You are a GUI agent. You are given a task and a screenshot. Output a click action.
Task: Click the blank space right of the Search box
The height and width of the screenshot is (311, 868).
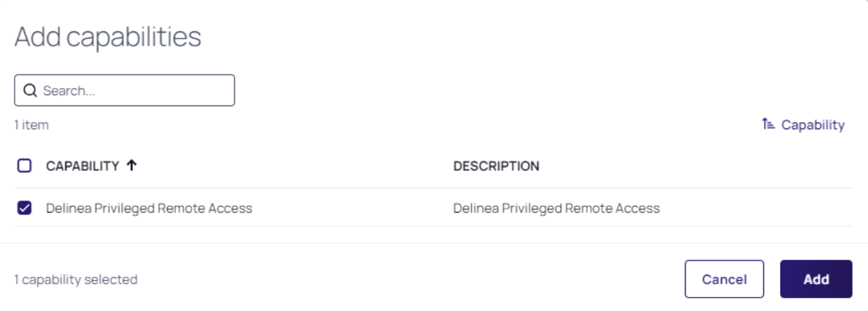pos(488,91)
